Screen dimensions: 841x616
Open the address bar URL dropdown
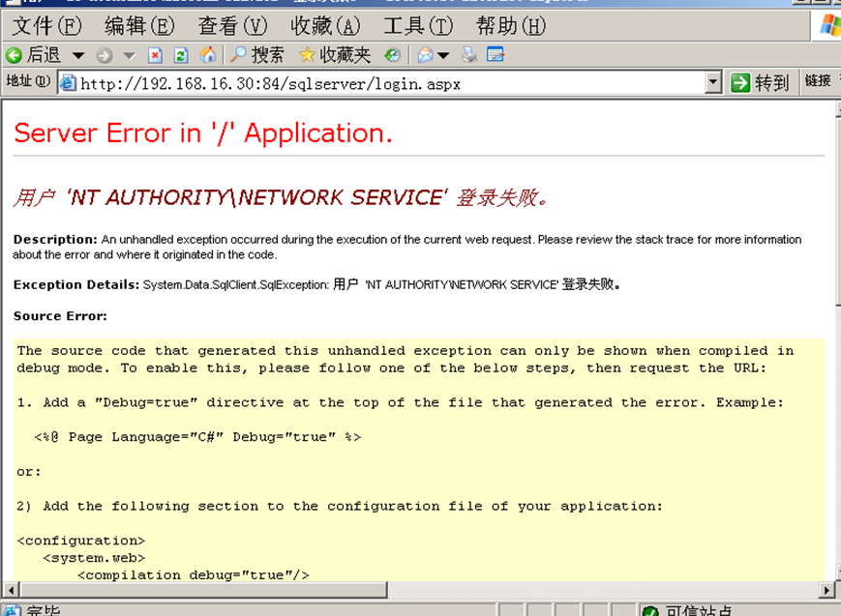coord(714,82)
